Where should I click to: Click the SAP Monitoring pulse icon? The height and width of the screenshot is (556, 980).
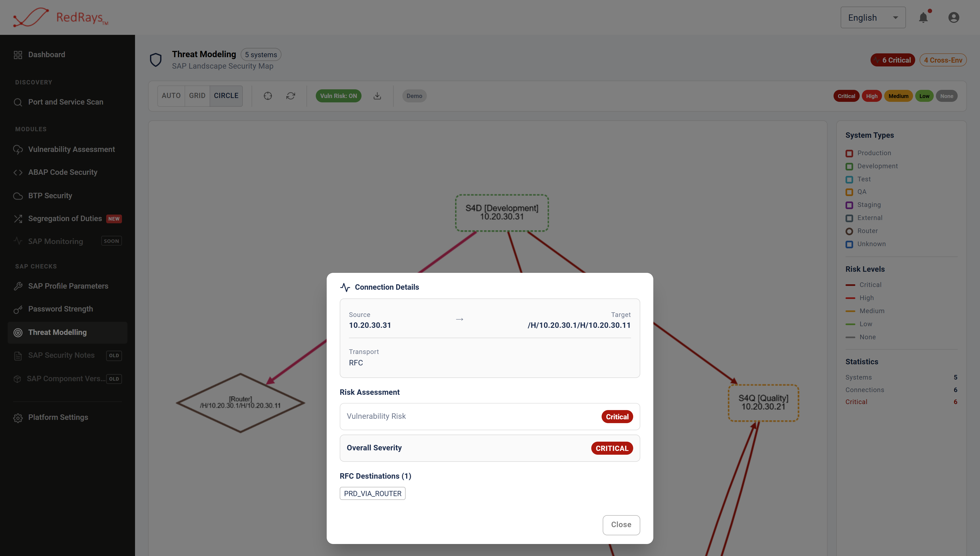18,241
